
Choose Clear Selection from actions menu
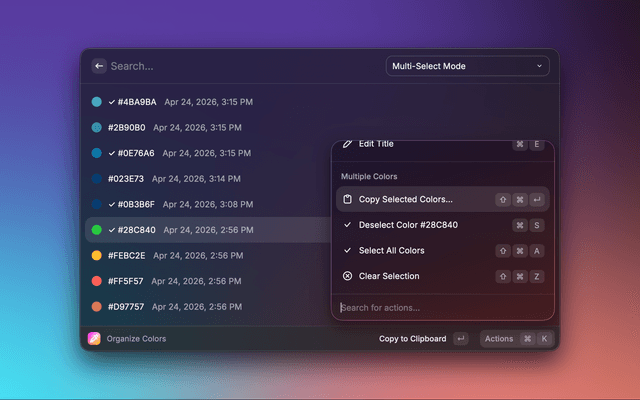pos(389,276)
